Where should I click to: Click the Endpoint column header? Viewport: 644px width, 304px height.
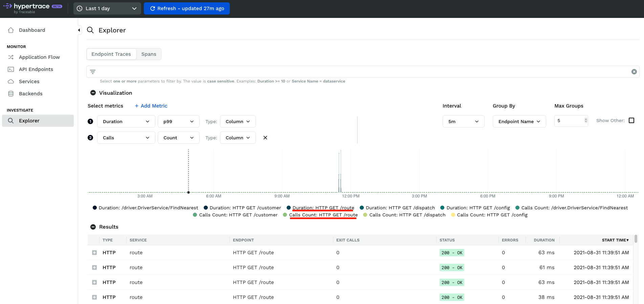pos(243,240)
